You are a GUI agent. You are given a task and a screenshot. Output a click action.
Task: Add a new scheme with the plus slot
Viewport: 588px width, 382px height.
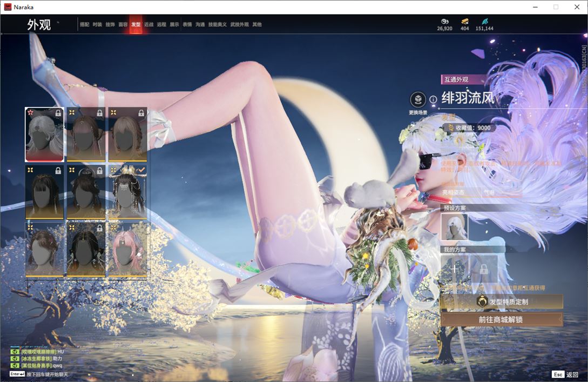[x=455, y=269]
